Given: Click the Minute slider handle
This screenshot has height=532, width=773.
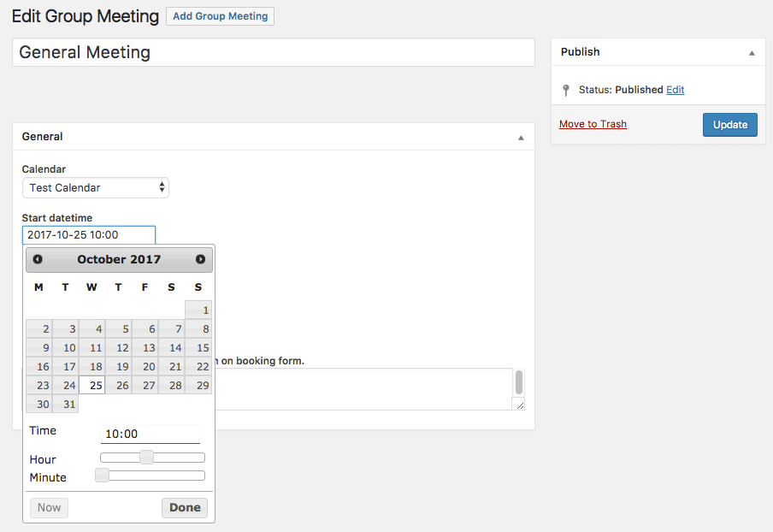Looking at the screenshot, I should point(102,476).
